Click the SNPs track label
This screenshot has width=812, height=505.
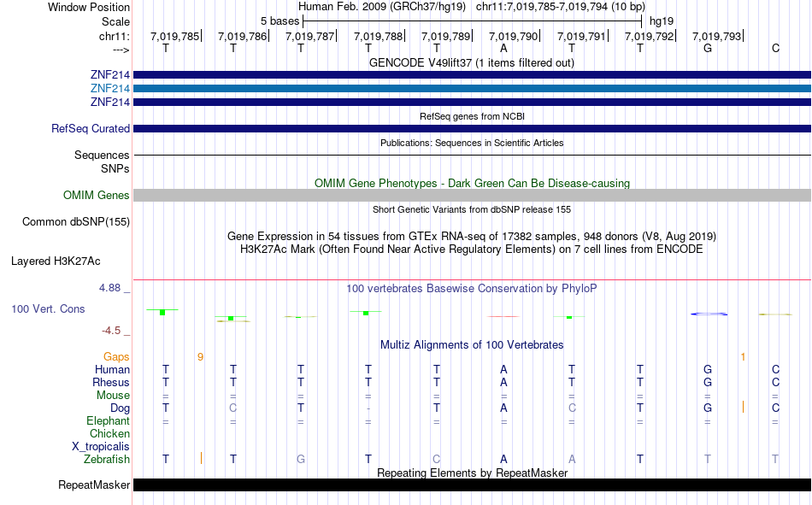115,169
